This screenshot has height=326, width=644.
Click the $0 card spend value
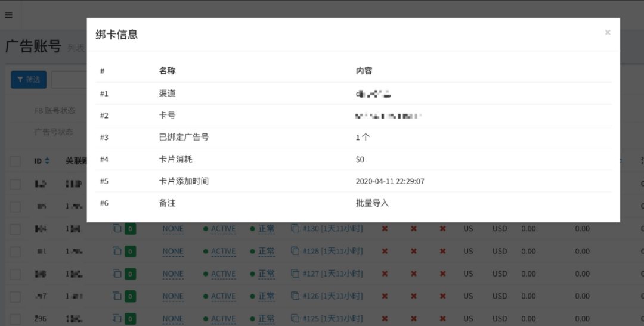360,159
